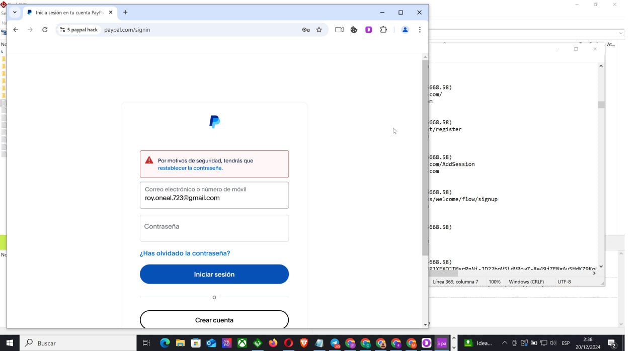Open Task View on the taskbar
The image size is (644, 351).
click(146, 343)
